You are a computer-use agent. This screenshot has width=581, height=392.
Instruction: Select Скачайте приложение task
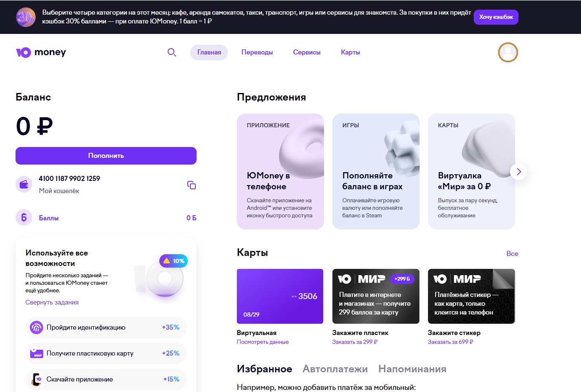point(106,379)
